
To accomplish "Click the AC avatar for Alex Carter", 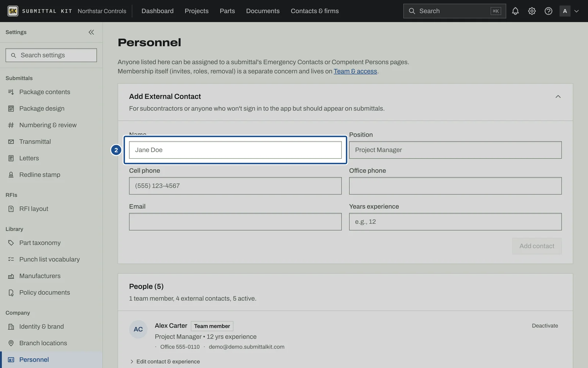I will 138,329.
